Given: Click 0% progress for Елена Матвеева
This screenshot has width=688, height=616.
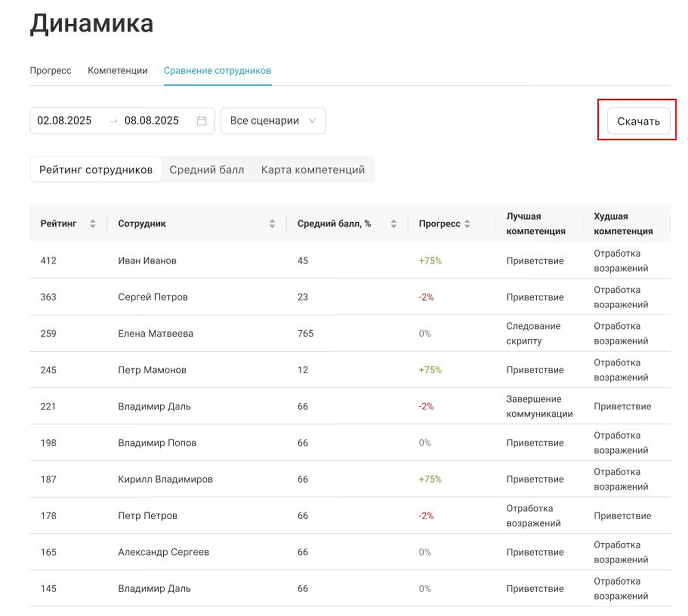Looking at the screenshot, I should 425,333.
